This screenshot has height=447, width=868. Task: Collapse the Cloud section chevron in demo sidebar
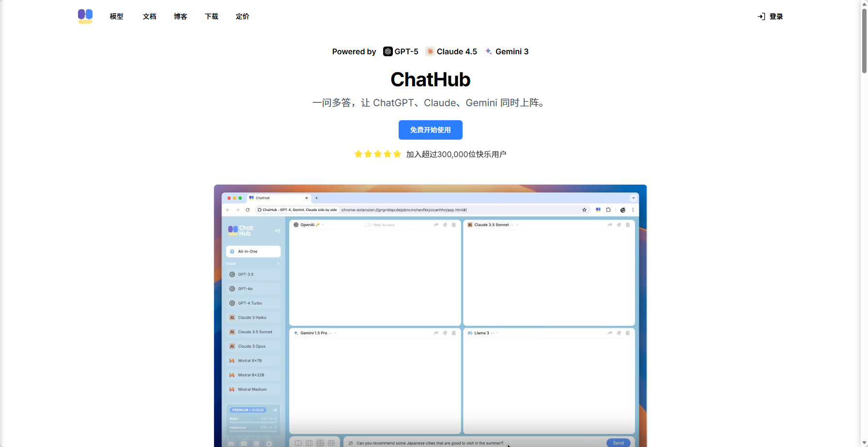(279, 264)
